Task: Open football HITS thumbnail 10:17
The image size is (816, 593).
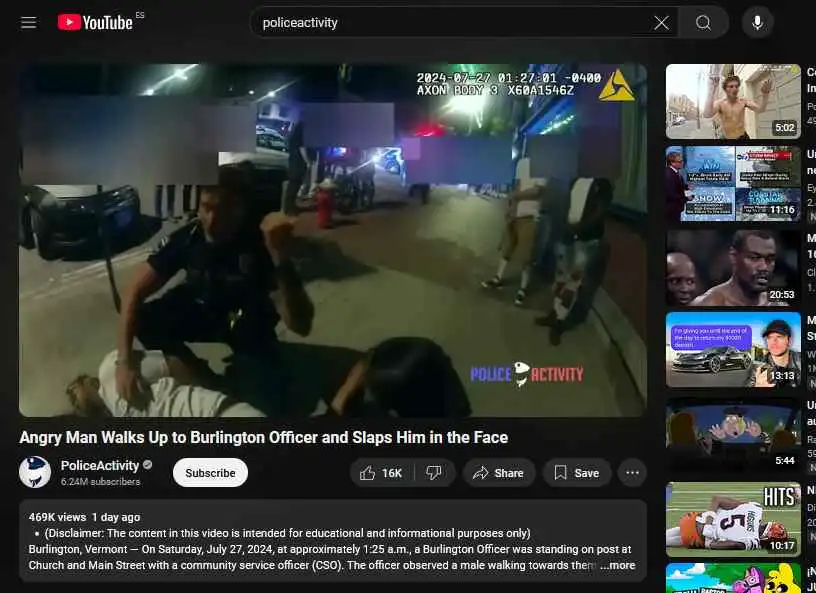Action: click(733, 520)
